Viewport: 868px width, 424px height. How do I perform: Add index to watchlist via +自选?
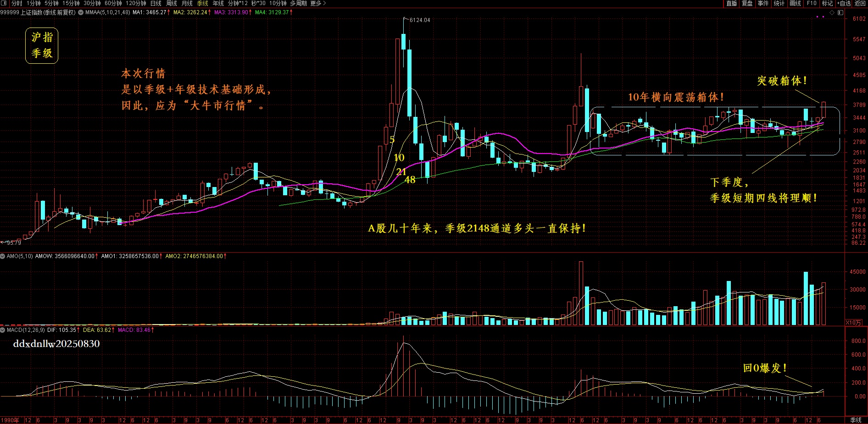tap(844, 4)
